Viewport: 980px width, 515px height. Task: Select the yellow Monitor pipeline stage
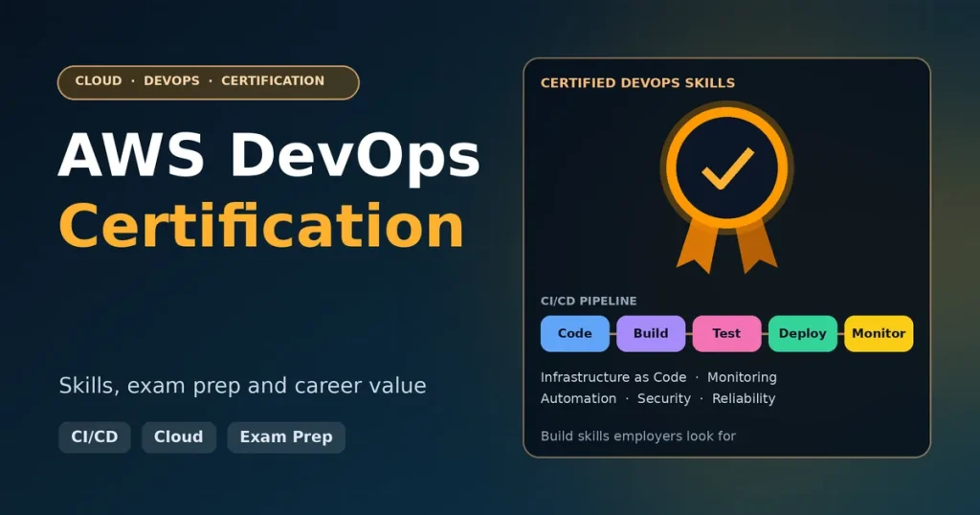(x=879, y=334)
